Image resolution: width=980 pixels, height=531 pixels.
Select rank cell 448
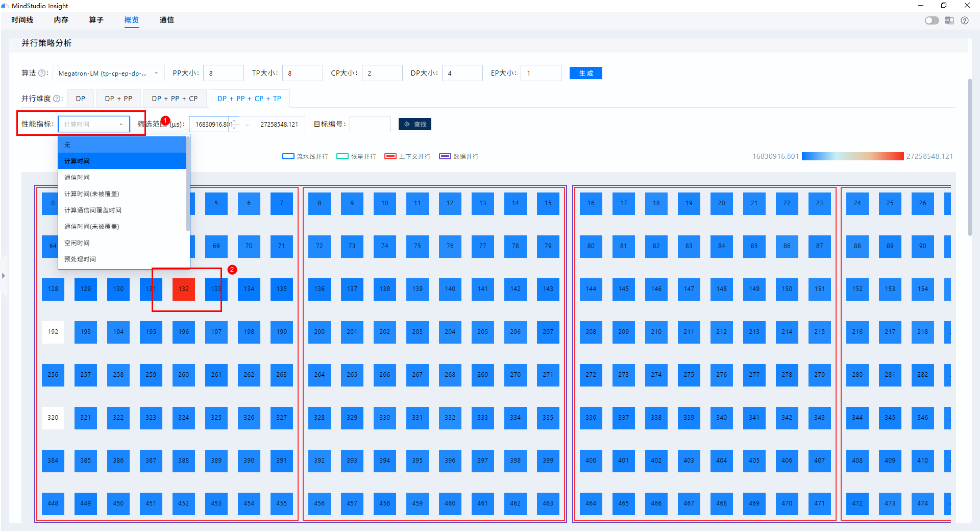(x=53, y=503)
